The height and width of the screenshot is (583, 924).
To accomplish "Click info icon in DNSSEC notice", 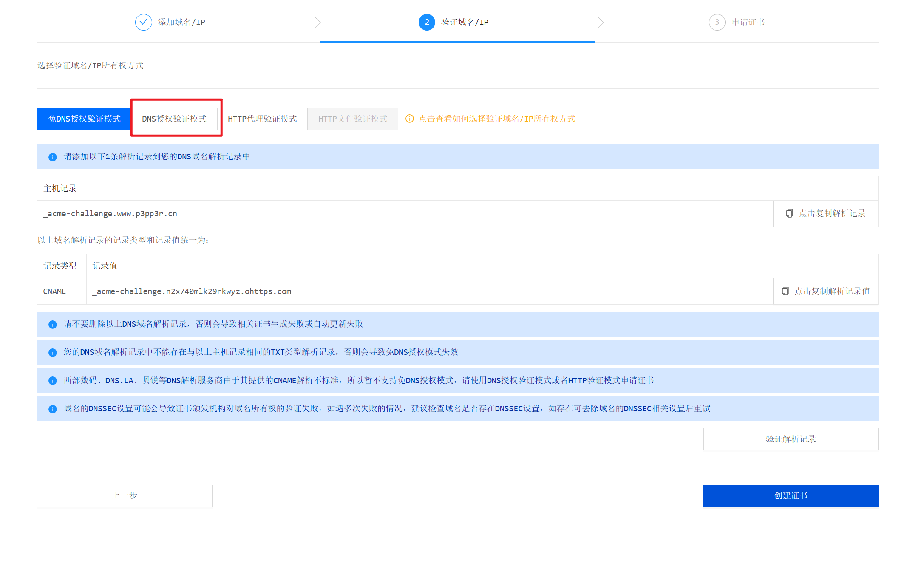I will 52,409.
